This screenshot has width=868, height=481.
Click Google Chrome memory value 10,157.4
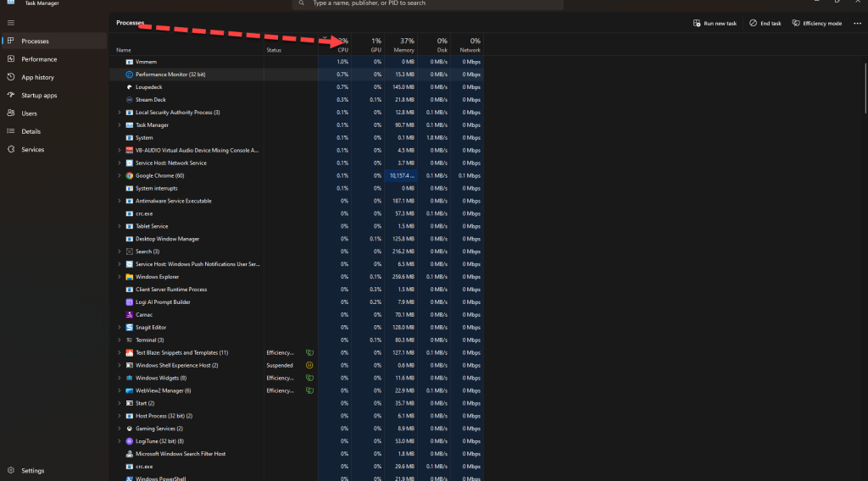[401, 176]
